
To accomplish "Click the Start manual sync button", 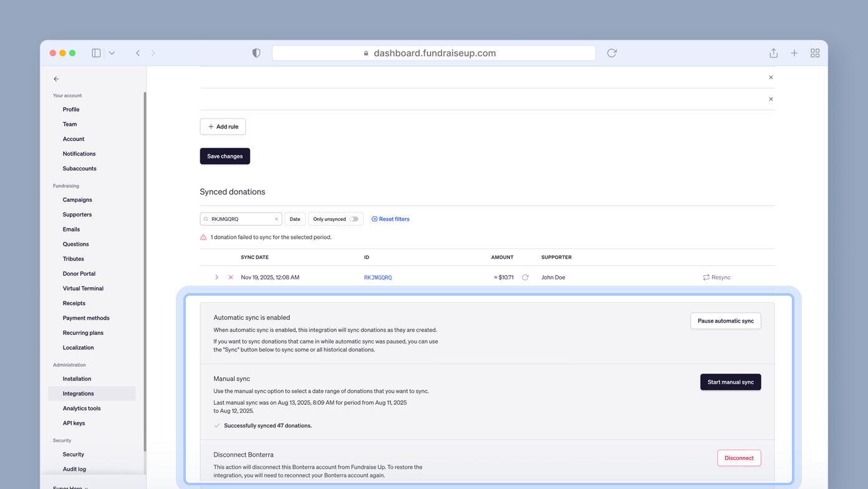I will 730,382.
